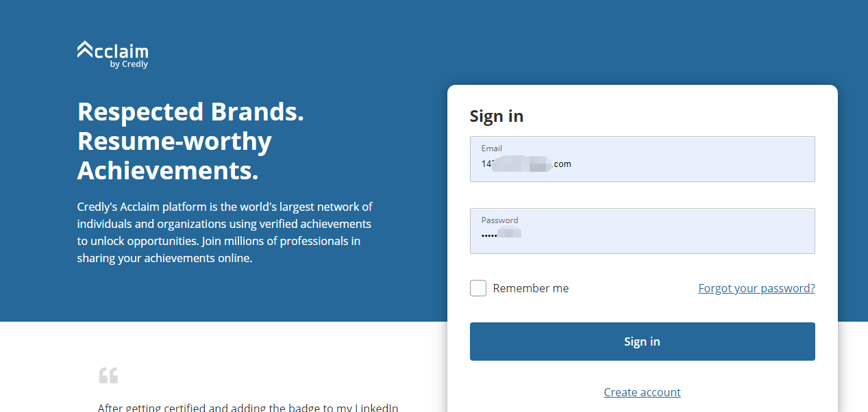Click the "Sign in" form heading
The image size is (868, 412).
click(497, 116)
